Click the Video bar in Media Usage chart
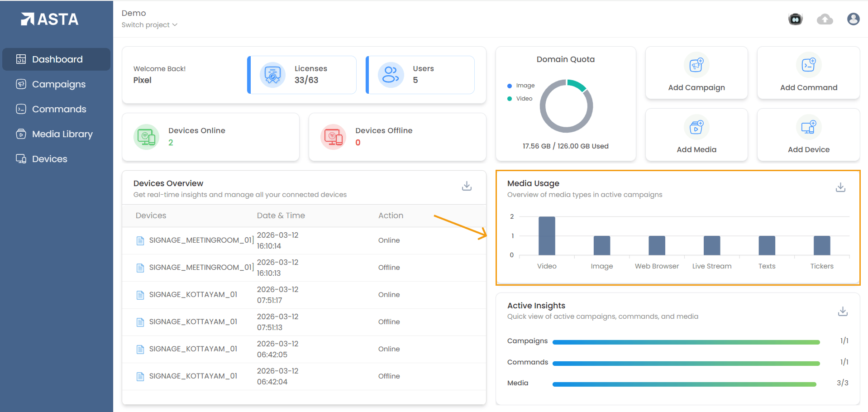The width and height of the screenshot is (868, 412). point(547,236)
